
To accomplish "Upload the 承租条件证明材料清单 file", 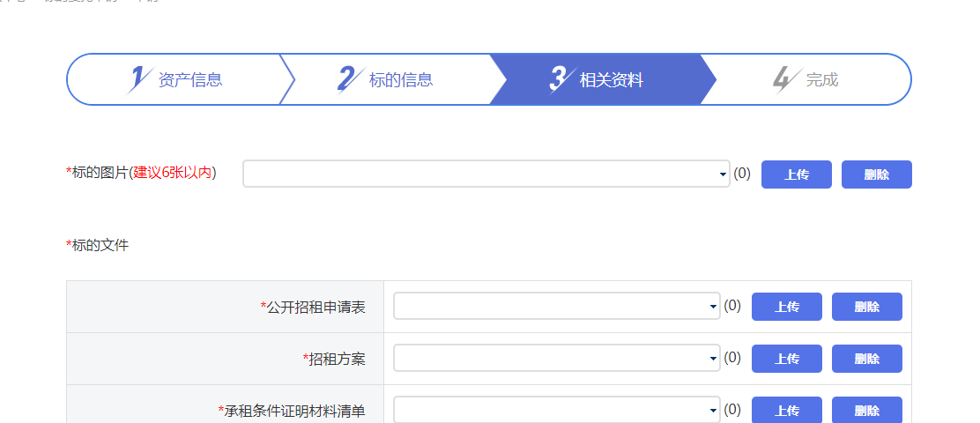I will [786, 410].
